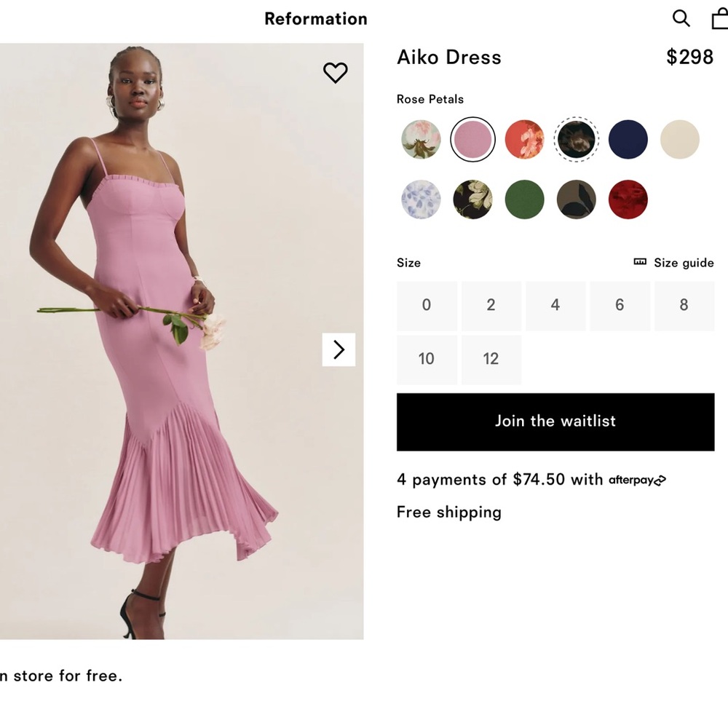Image resolution: width=728 pixels, height=728 pixels.
Task: Select the navy blue color swatch
Action: (628, 139)
